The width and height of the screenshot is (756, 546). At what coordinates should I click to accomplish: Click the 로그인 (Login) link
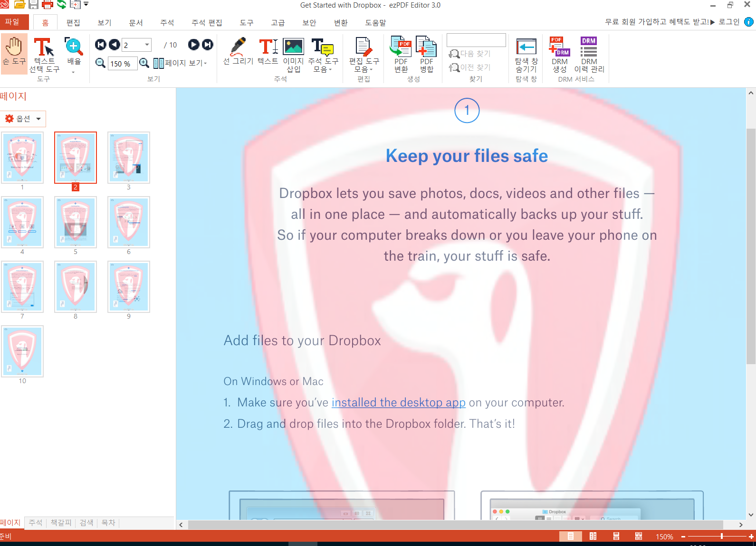point(729,22)
